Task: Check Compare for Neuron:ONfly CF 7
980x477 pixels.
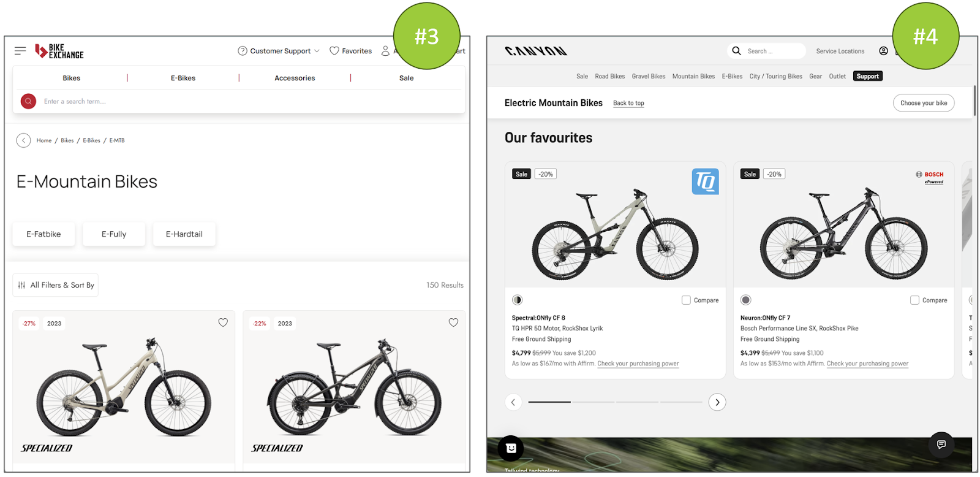Action: (x=914, y=300)
